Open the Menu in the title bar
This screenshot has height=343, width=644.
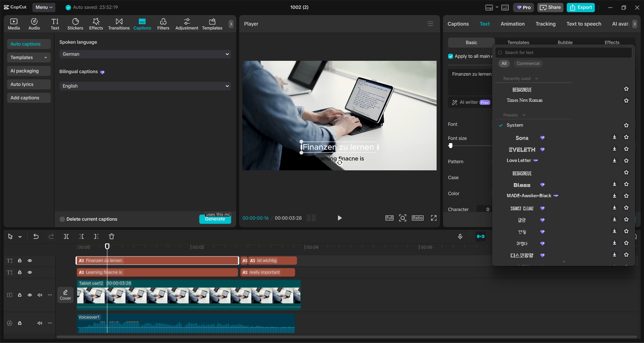(x=44, y=7)
